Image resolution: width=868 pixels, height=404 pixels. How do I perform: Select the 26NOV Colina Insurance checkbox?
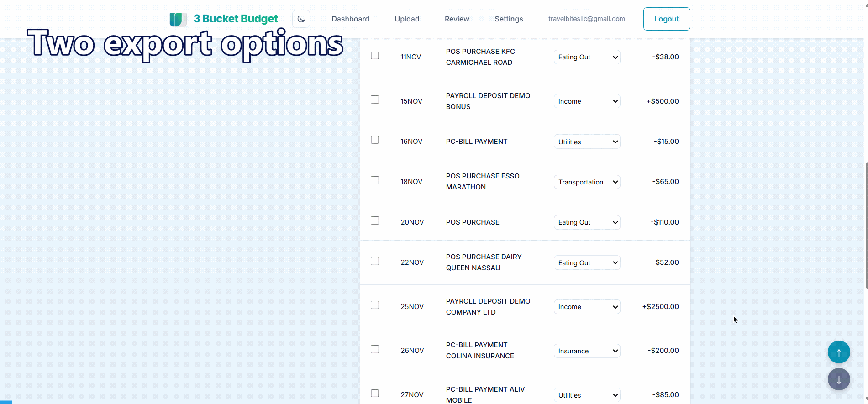(x=375, y=349)
